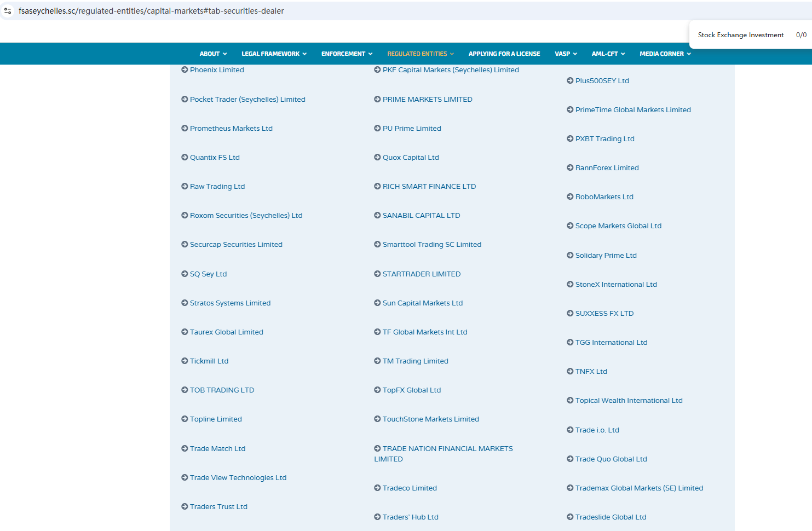Expand the ABOUT dropdown menu
Image resolution: width=812 pixels, height=531 pixels.
(213, 54)
